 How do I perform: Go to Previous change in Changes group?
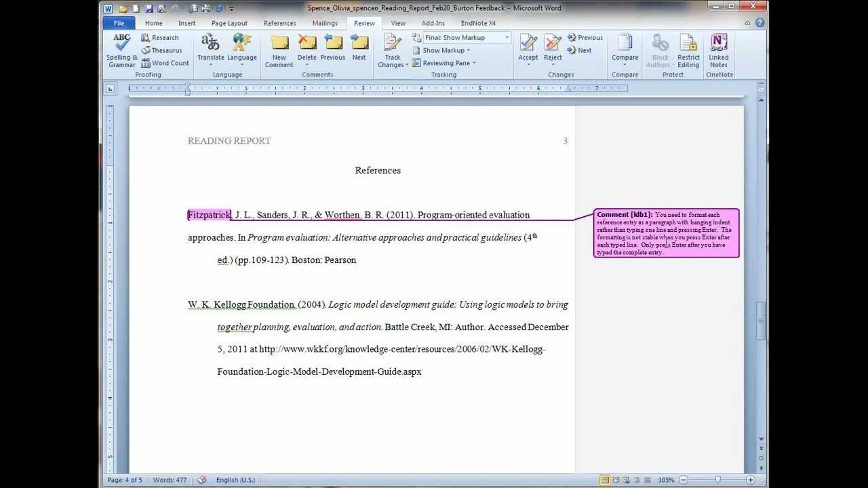[585, 38]
